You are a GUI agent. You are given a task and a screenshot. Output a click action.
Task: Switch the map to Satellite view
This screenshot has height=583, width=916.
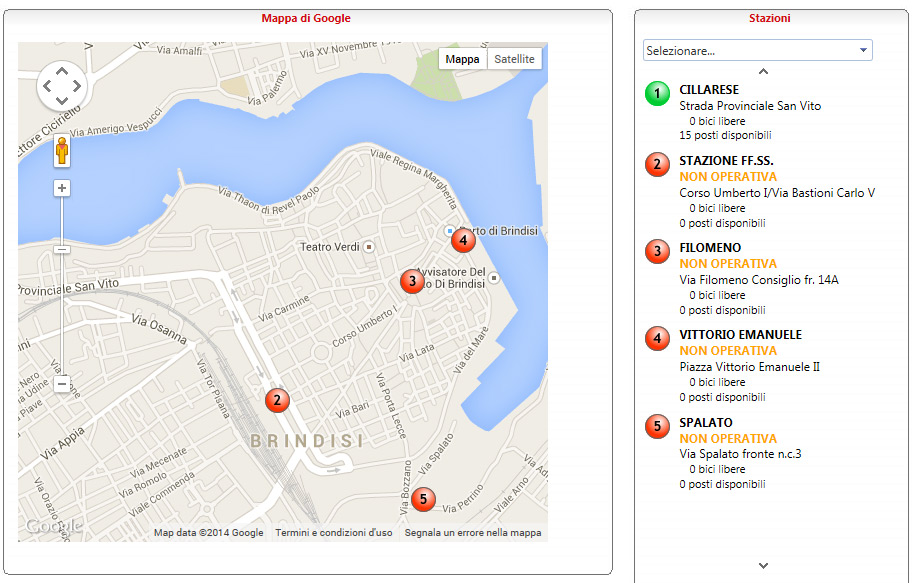tap(514, 59)
